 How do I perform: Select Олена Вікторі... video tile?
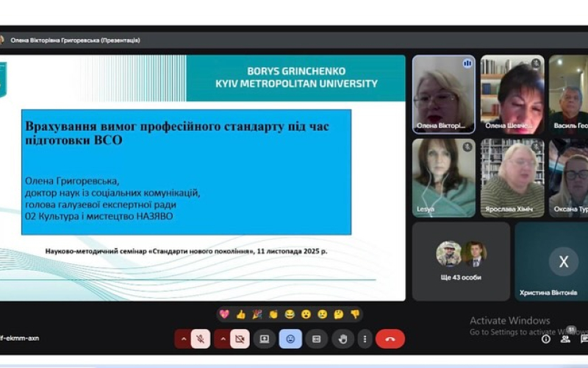444,95
